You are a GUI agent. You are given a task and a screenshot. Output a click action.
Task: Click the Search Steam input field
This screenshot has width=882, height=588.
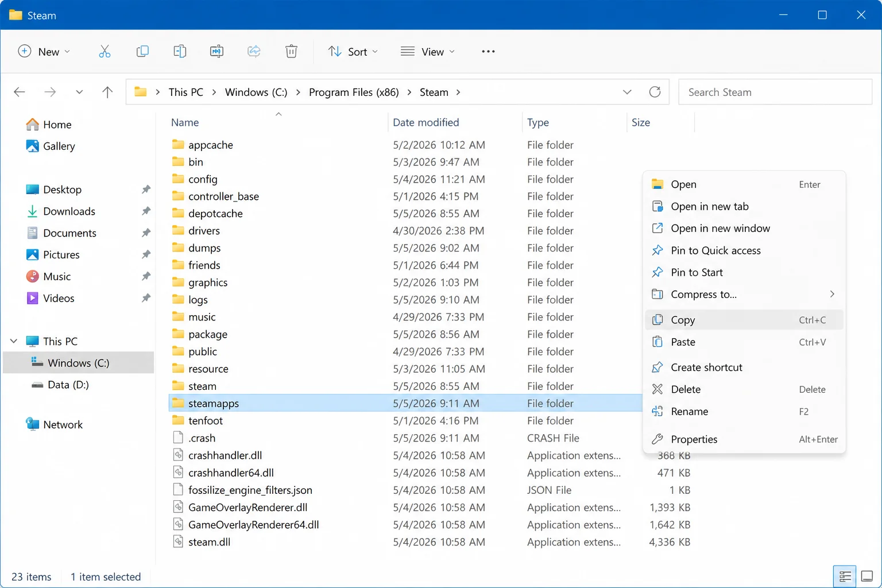click(x=775, y=92)
